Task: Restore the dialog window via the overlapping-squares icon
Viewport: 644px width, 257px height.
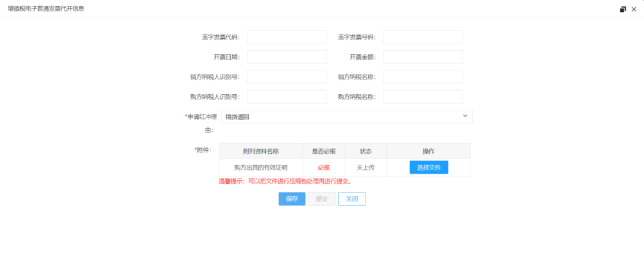Action: tap(623, 9)
